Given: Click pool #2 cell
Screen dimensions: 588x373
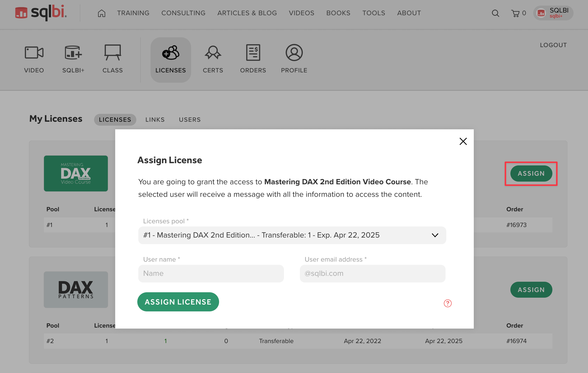Looking at the screenshot, I should [50, 341].
